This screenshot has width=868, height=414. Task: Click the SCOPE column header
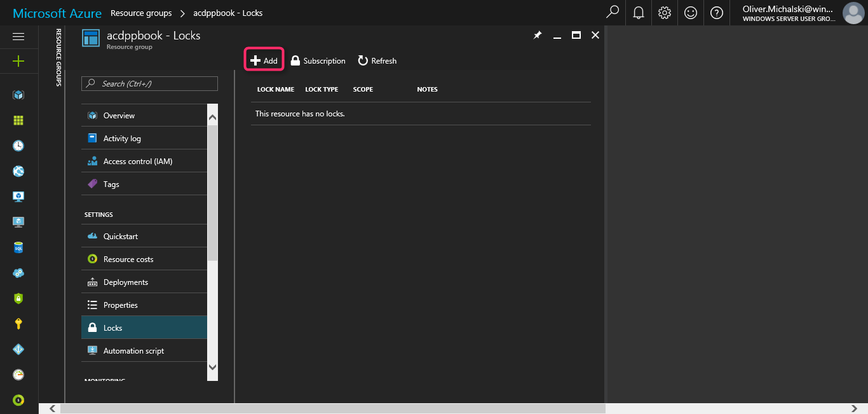[x=363, y=89]
